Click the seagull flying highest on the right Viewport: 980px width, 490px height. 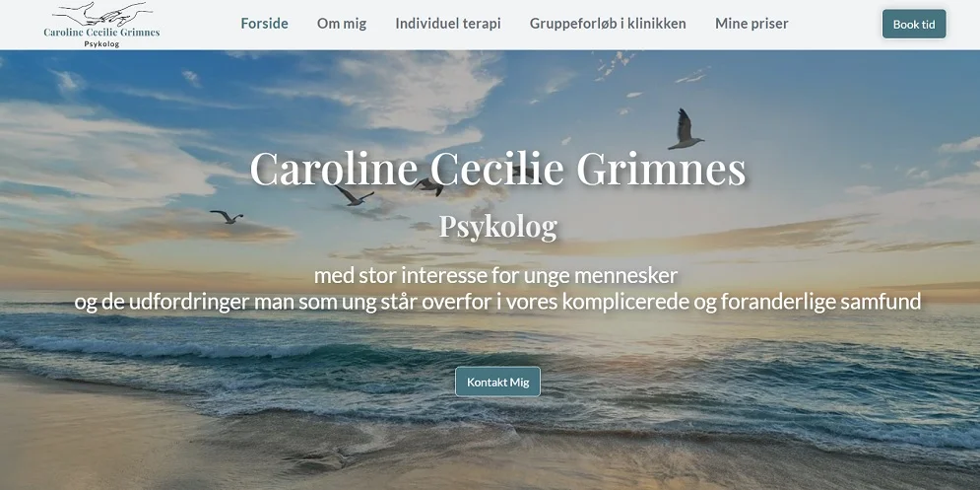tap(685, 129)
